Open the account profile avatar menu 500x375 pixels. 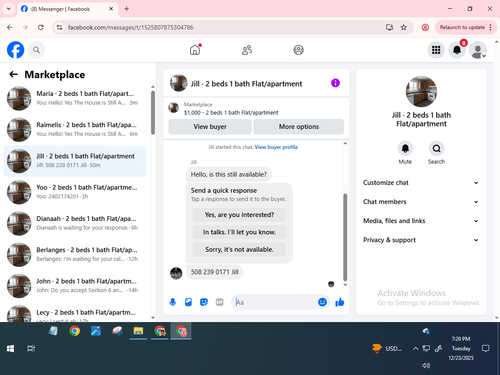(478, 50)
